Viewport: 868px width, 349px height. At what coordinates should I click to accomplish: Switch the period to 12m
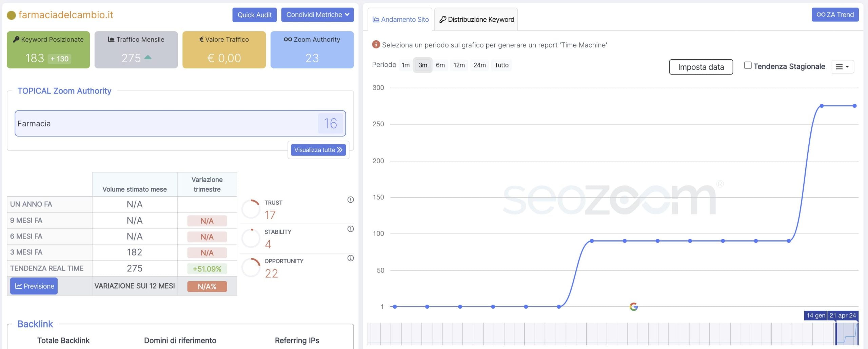click(x=459, y=65)
